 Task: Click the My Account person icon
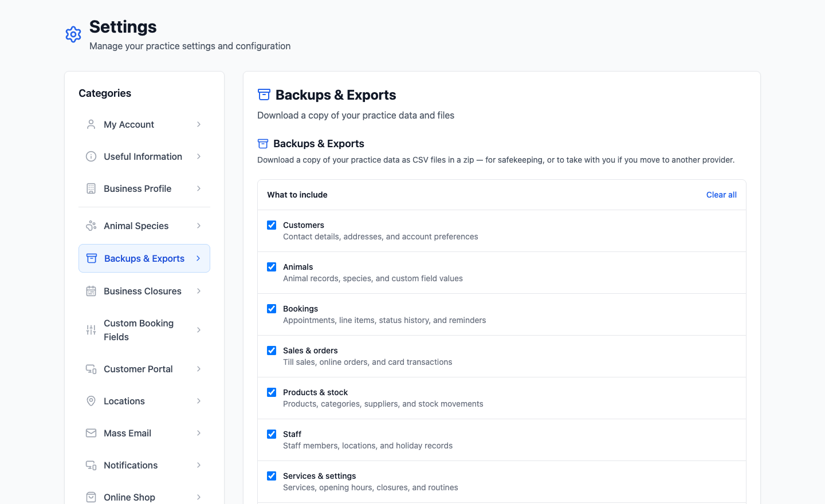91,124
